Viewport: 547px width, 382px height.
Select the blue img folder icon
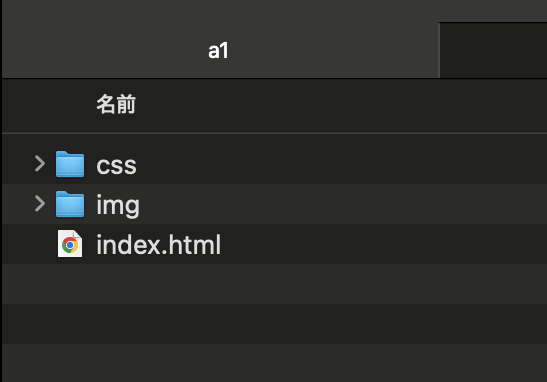(x=70, y=204)
